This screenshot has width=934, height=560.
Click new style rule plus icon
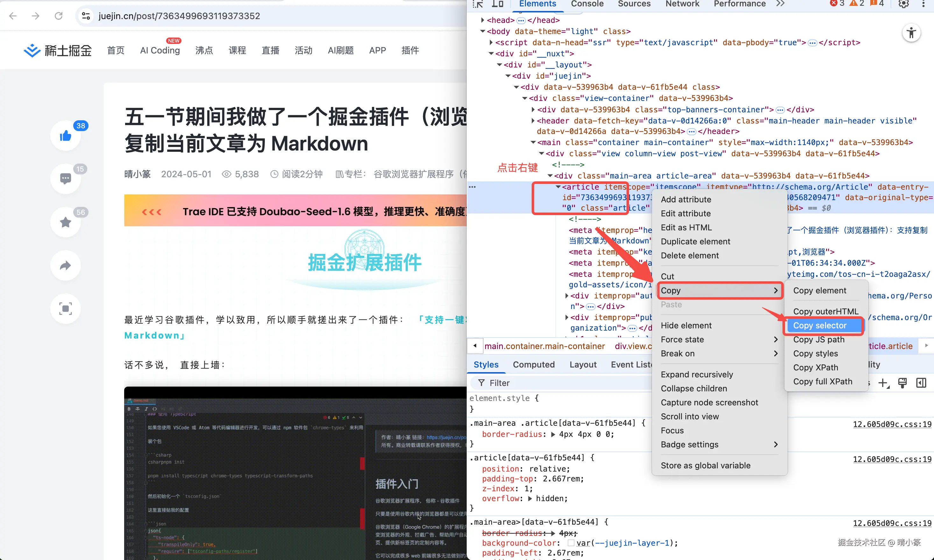point(883,383)
